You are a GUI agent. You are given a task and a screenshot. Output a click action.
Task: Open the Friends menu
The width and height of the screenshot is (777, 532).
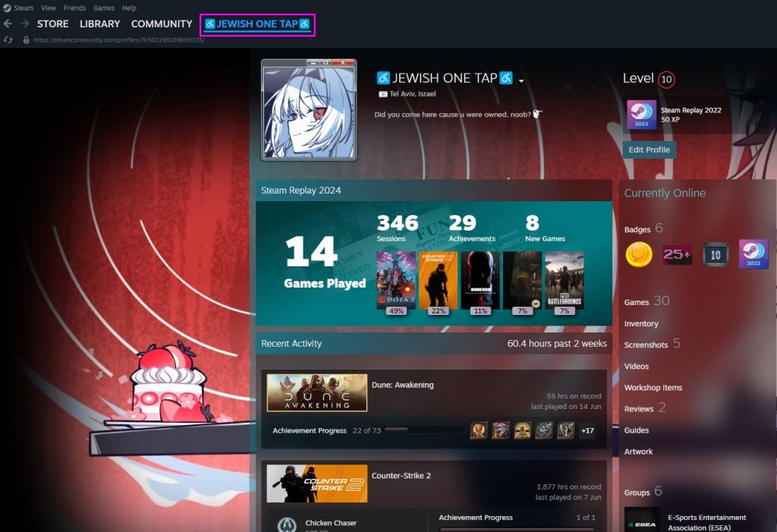pyautogui.click(x=74, y=8)
